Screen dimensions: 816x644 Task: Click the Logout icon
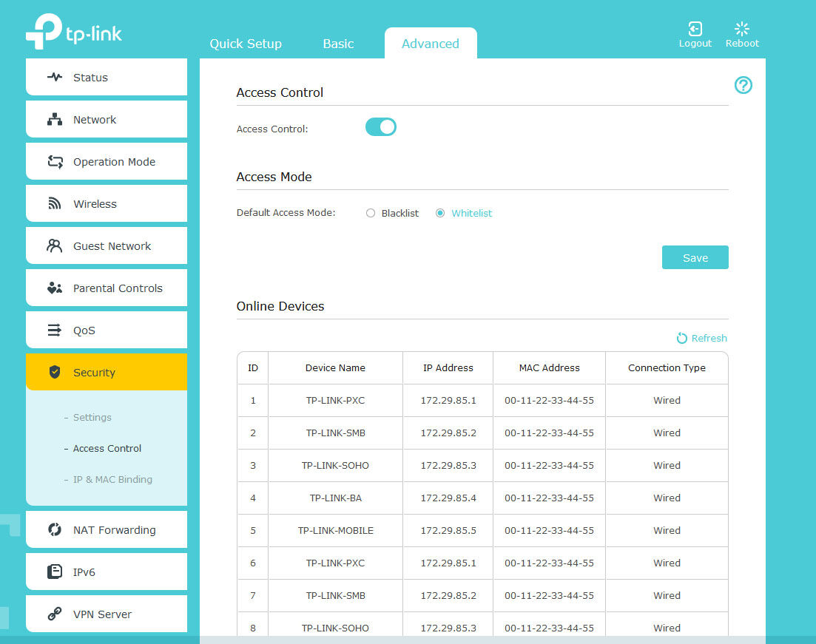(695, 28)
